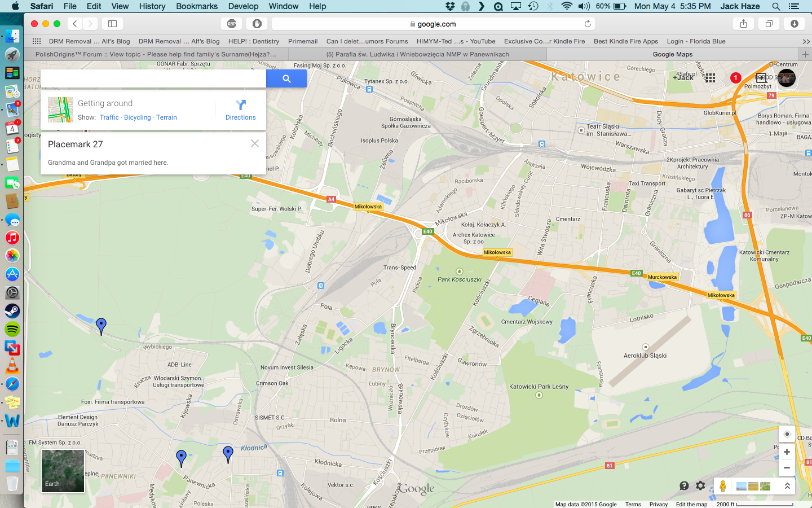Zoom in on the map
Image resolution: width=812 pixels, height=508 pixels.
click(x=787, y=452)
